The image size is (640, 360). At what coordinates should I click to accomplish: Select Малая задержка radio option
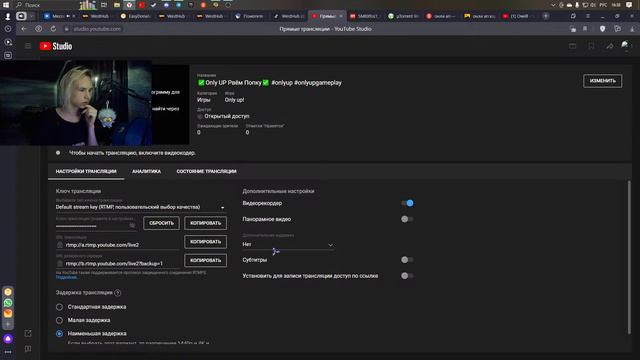click(59, 320)
